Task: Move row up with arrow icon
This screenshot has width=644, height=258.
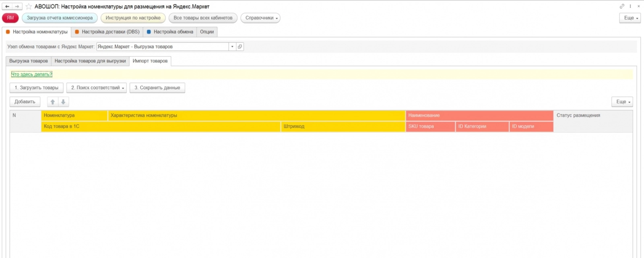Action: tap(53, 102)
